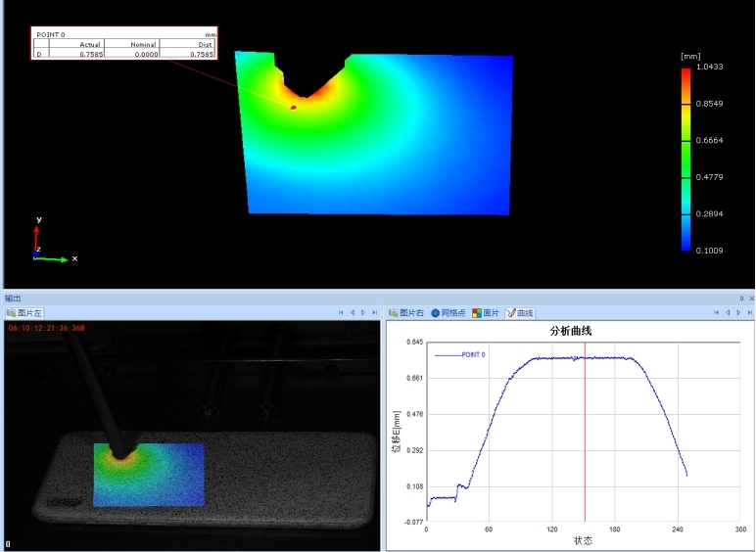The height and width of the screenshot is (552, 756).
Task: Click the pin icon of the 输出 panel
Action: 741,298
